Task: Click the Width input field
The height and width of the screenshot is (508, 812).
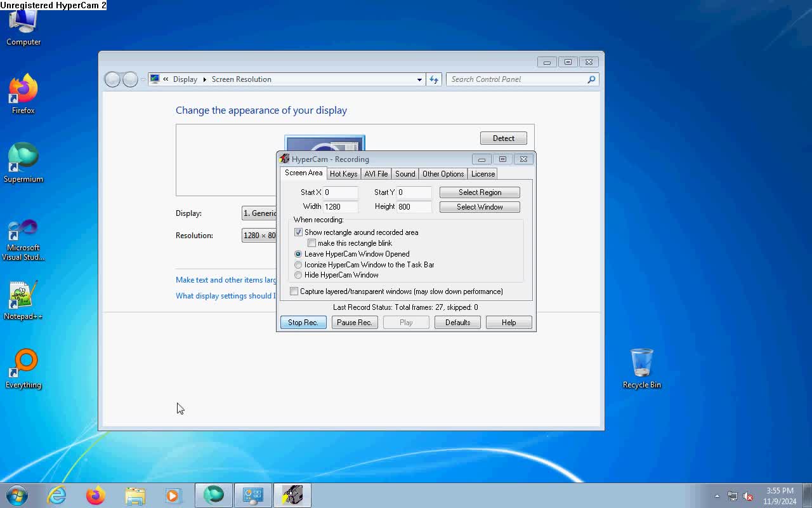Action: (341, 207)
